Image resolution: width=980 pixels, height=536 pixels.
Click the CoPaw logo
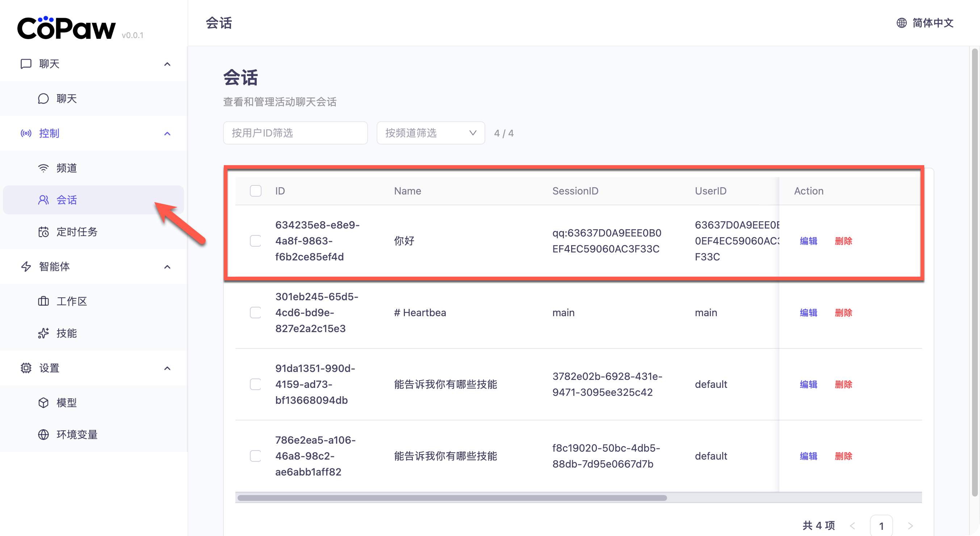tap(66, 28)
